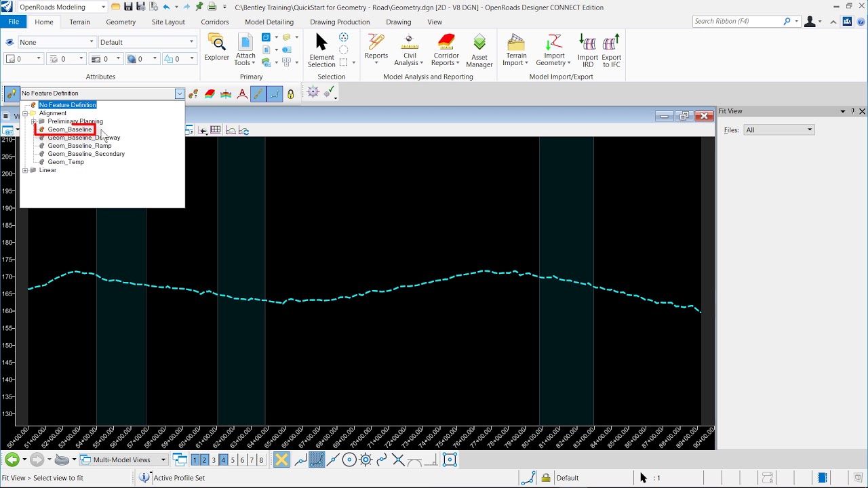Select Geom_Baseline_Ramp feature definition
The width and height of the screenshot is (868, 488).
(x=79, y=146)
